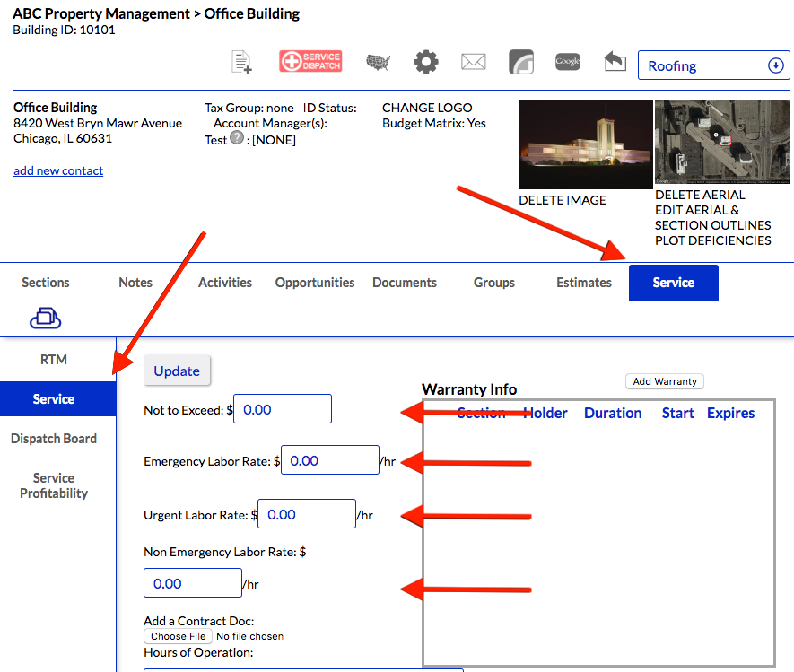Click DELETE IMAGE link
The image size is (794, 672).
click(562, 200)
